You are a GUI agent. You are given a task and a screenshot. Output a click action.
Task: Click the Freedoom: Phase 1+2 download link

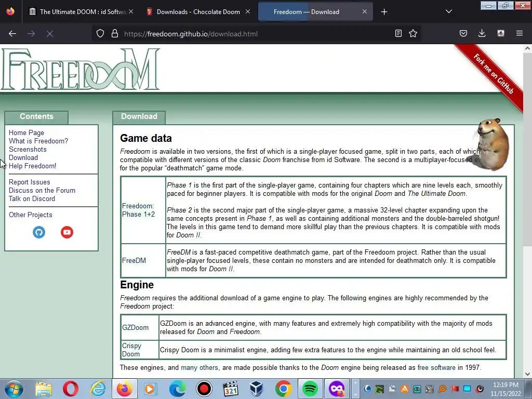click(x=138, y=210)
